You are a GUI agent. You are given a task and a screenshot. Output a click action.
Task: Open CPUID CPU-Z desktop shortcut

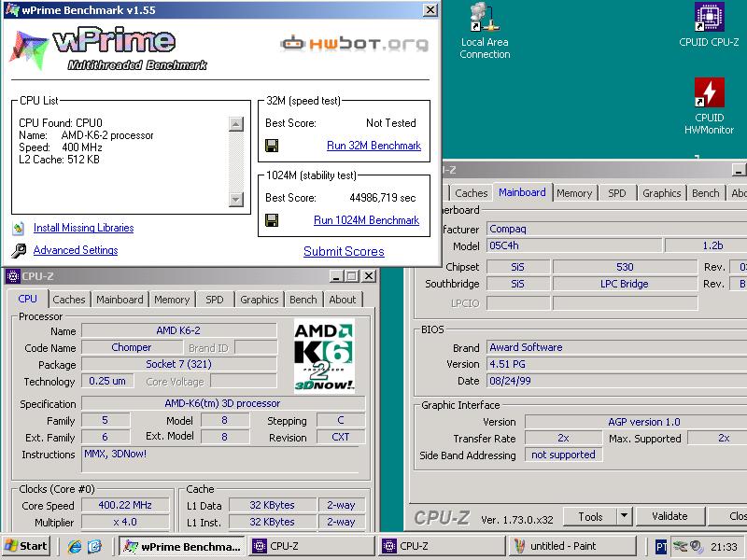709,25
